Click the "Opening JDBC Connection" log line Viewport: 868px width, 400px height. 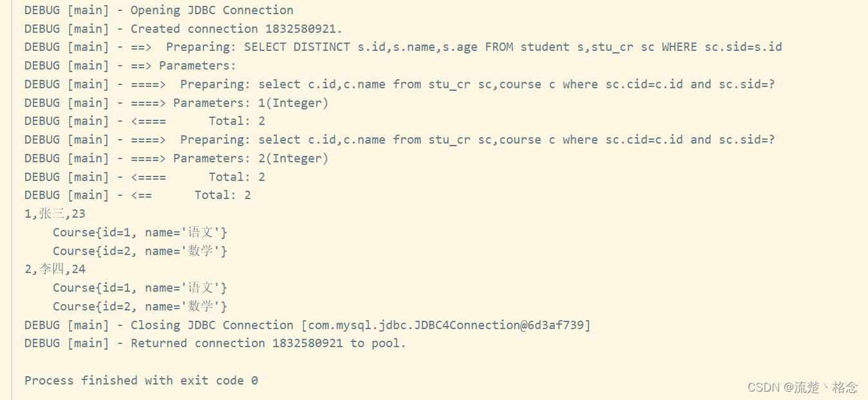[158, 10]
